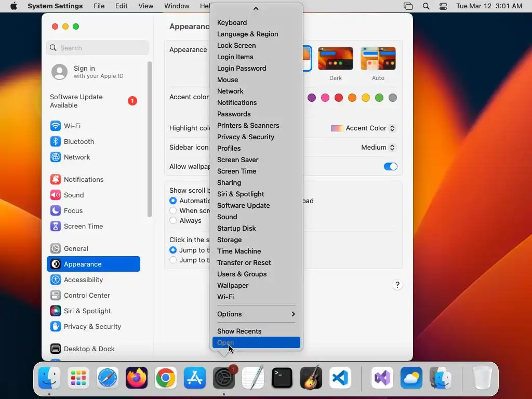
Task: Choose Wallpaper from the Dock menu
Action: click(x=256, y=286)
